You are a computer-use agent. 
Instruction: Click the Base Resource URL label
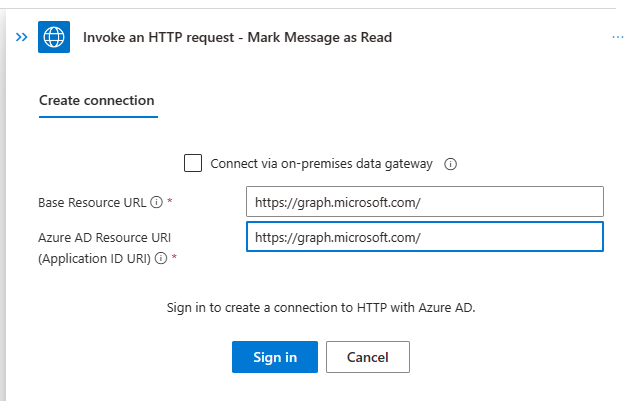92,202
